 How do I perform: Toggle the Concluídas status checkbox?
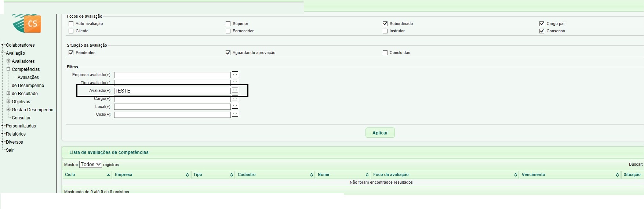click(x=385, y=53)
